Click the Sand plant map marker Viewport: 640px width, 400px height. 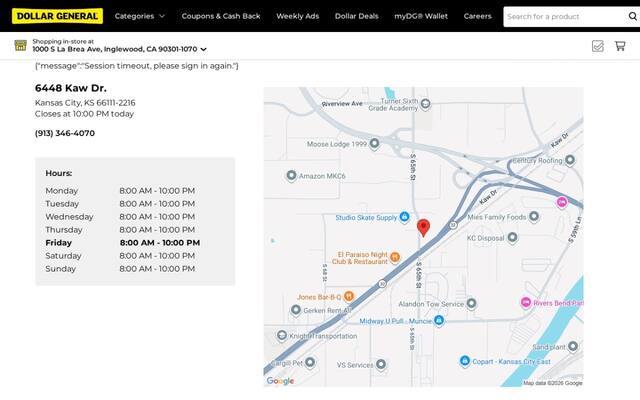(x=573, y=347)
